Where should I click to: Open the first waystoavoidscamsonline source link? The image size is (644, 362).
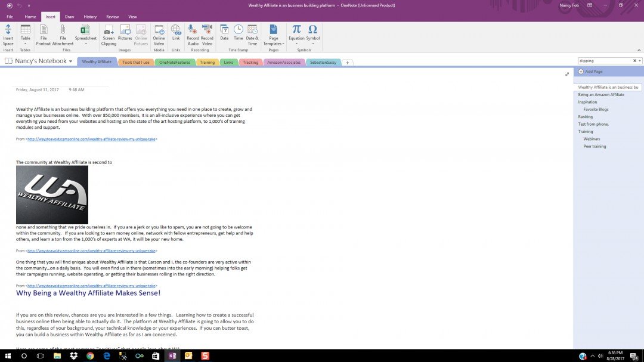tap(91, 140)
